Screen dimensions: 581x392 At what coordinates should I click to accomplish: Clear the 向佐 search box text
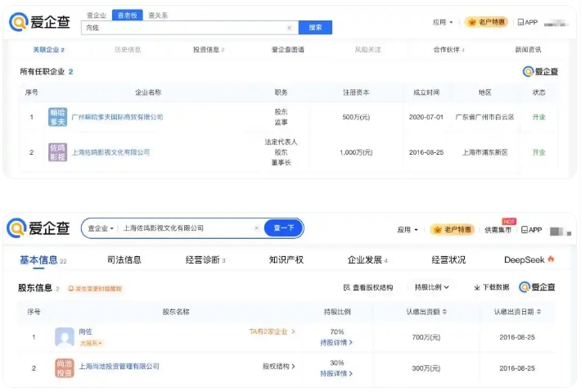click(289, 28)
